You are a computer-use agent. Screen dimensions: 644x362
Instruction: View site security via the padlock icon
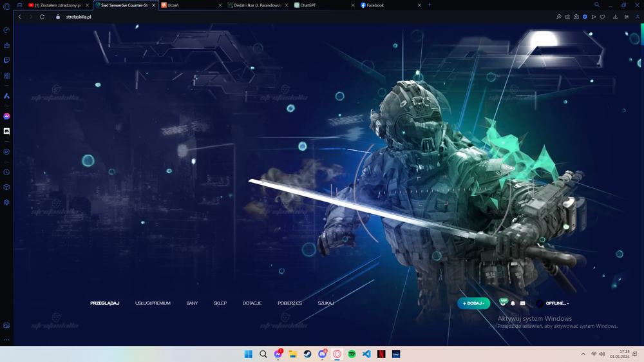coord(58,17)
